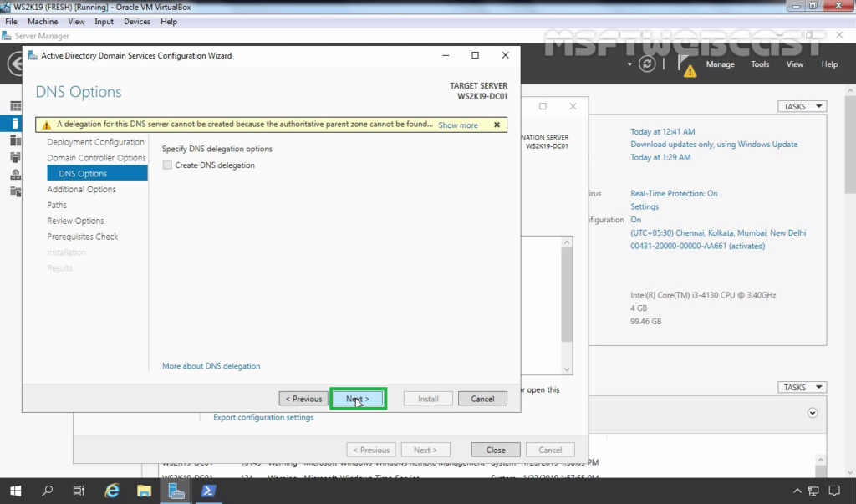
Task: Open Server Manager Dashboard sidebar icon
Action: [x=15, y=106]
